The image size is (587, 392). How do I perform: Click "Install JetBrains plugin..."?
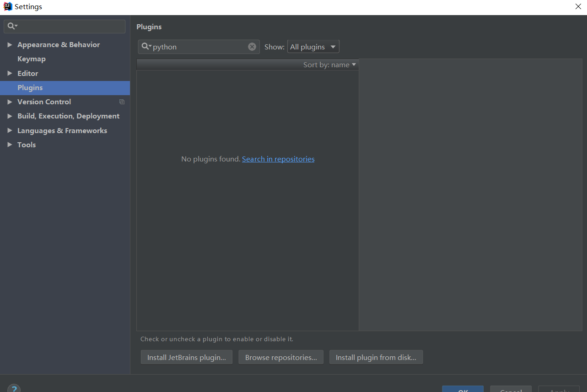[186, 357]
